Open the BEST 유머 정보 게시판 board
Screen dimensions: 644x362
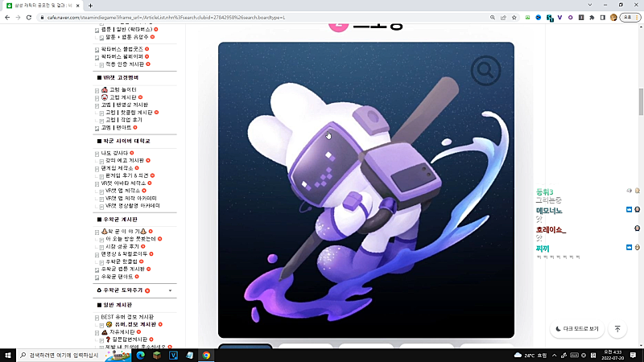[127, 317]
